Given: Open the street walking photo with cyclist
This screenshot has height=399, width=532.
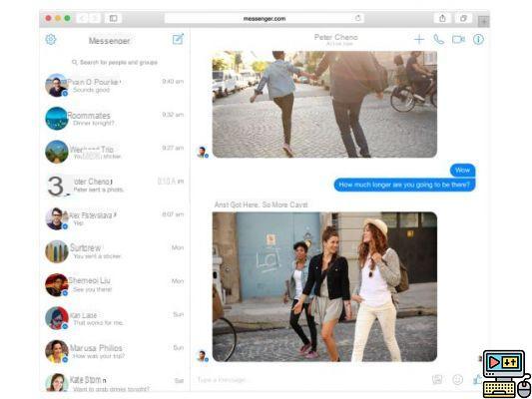Looking at the screenshot, I should (x=324, y=105).
